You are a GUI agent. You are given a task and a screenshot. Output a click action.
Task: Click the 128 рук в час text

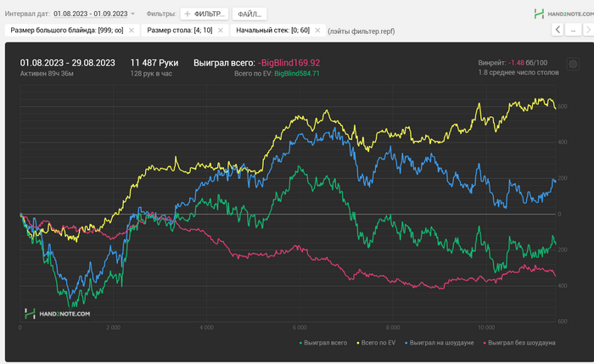tap(151, 74)
